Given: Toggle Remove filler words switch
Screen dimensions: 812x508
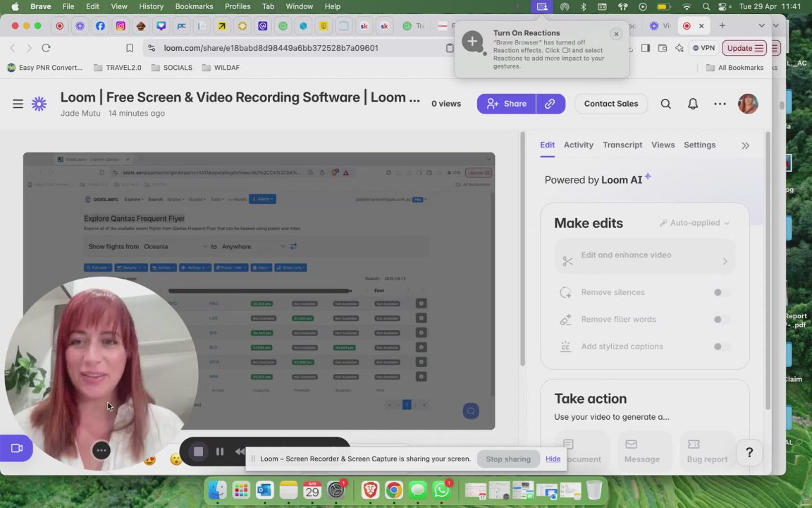Looking at the screenshot, I should pos(721,320).
